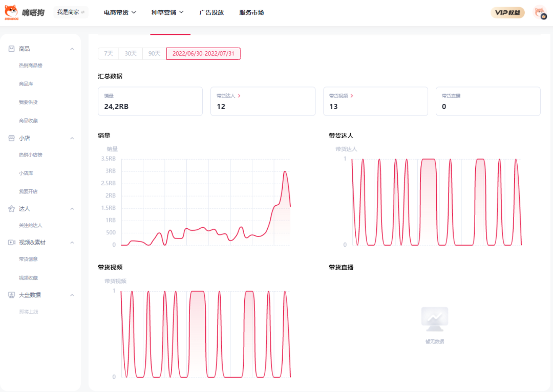This screenshot has height=392, width=553.
Task: Collapse the 小店 sidebar section
Action: click(x=72, y=138)
